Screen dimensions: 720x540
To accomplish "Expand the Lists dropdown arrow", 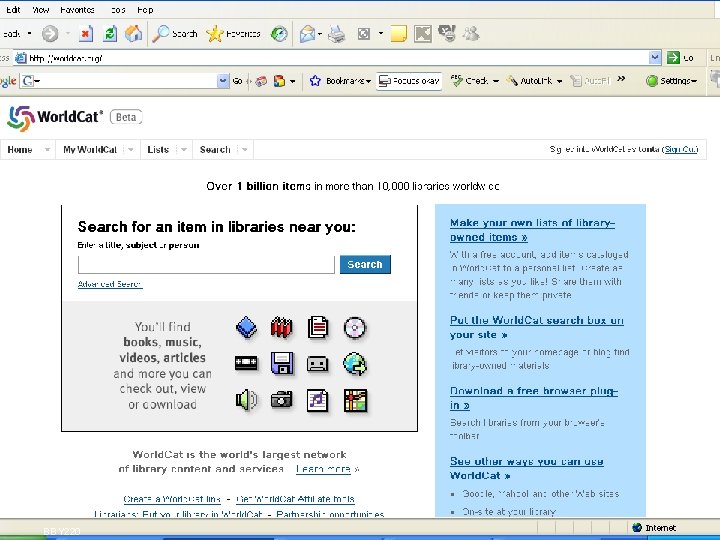I will [x=183, y=150].
